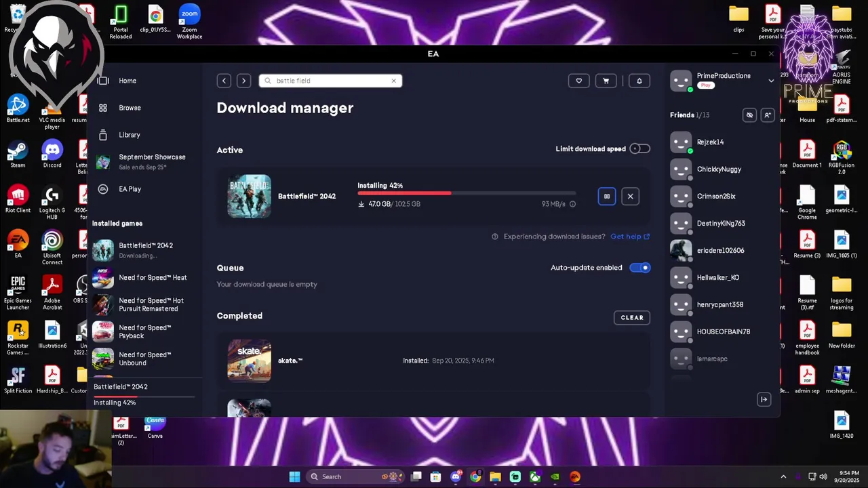Open Steam from the desktop
Viewport: 868px width, 488px height.
[18, 155]
